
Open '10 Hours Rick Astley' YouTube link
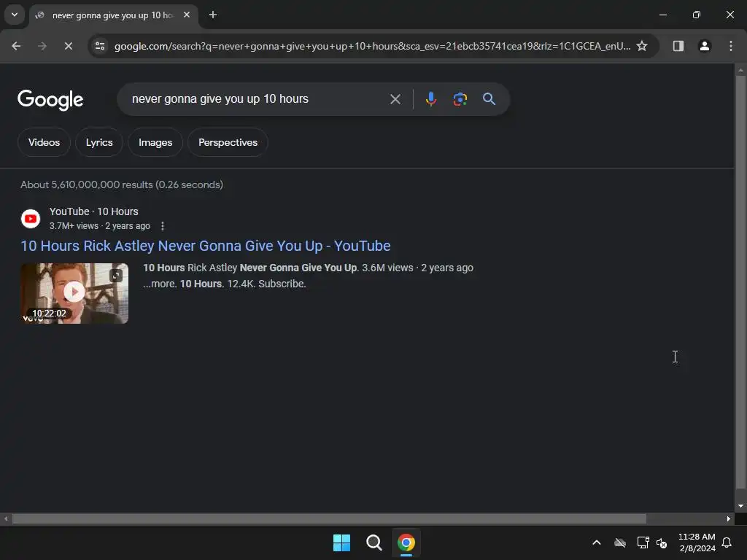pos(205,246)
